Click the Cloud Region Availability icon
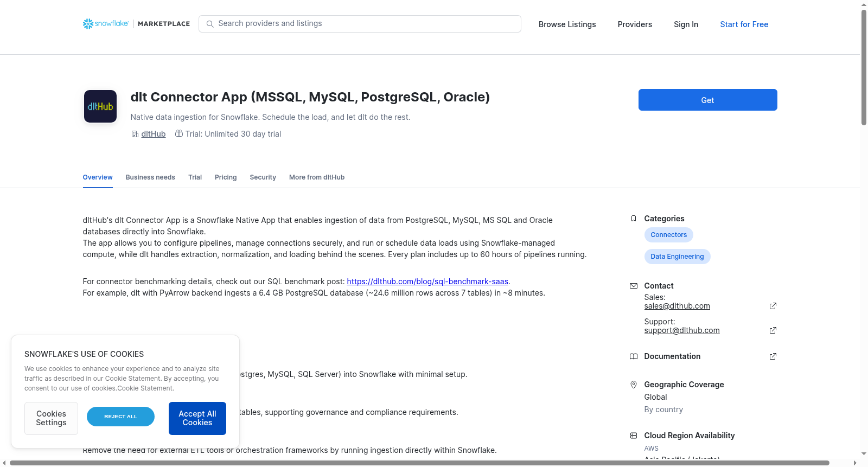The width and height of the screenshot is (868, 467). (634, 436)
